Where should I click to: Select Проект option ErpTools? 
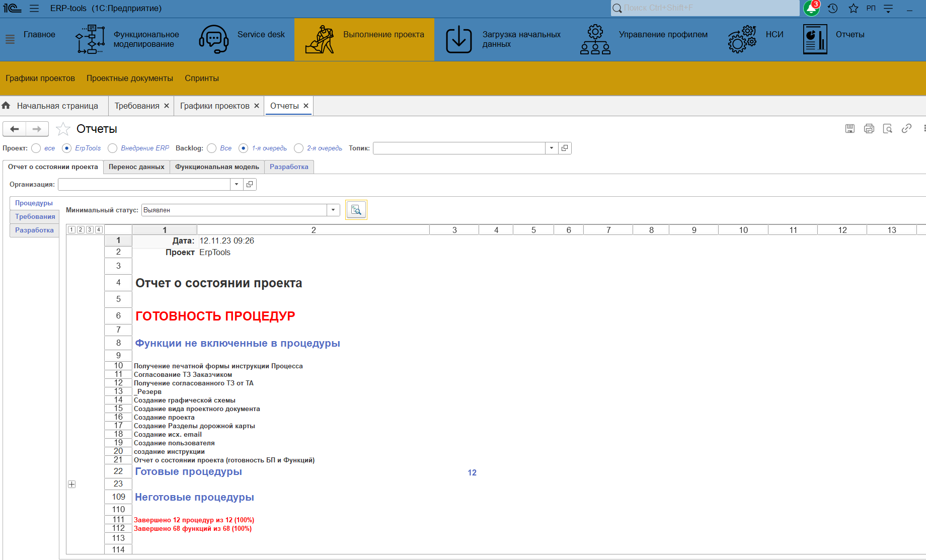tap(67, 148)
